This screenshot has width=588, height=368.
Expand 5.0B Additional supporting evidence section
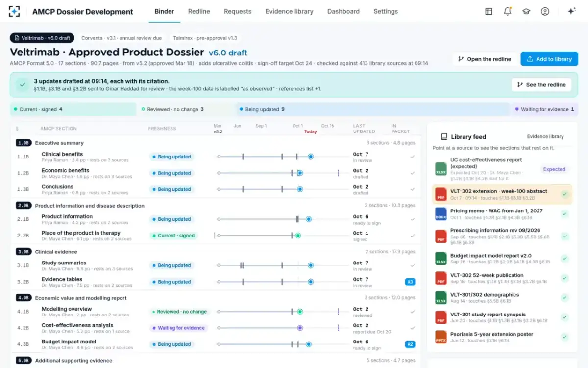[216, 361]
